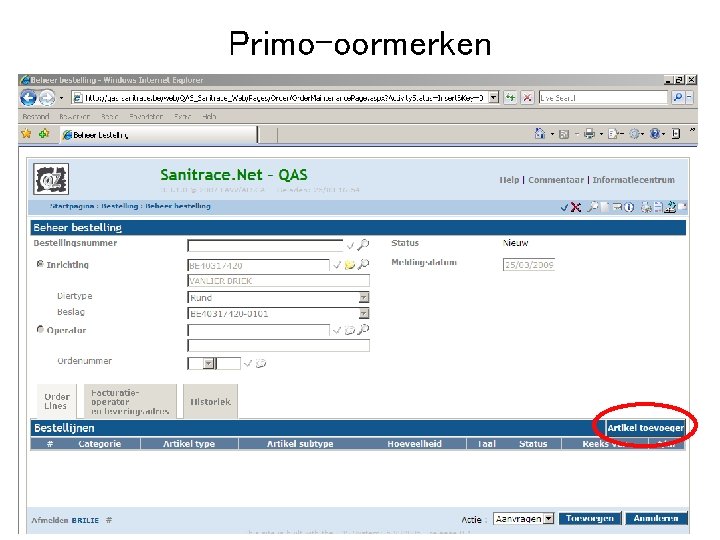Expand the address bar history dropdown

(494, 97)
